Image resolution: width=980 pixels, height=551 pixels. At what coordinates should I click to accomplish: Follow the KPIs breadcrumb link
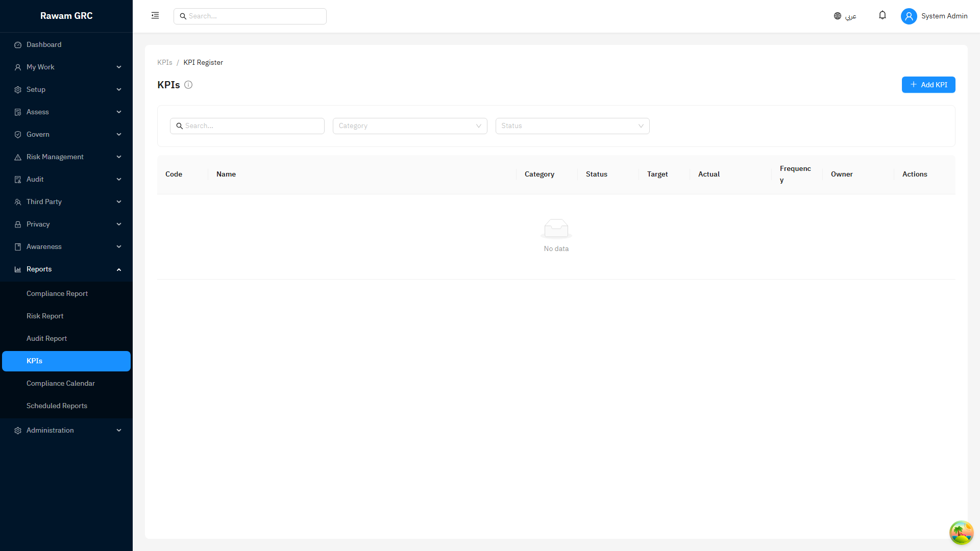pos(165,62)
